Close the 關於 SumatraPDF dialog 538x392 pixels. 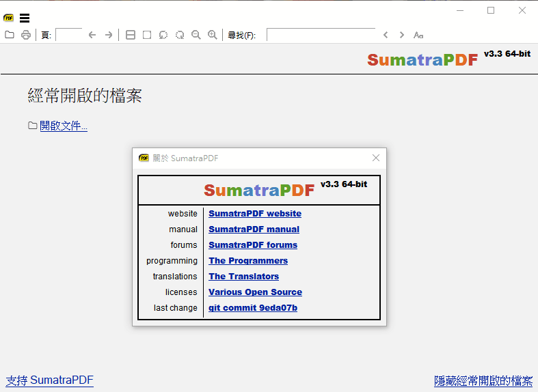coord(376,158)
